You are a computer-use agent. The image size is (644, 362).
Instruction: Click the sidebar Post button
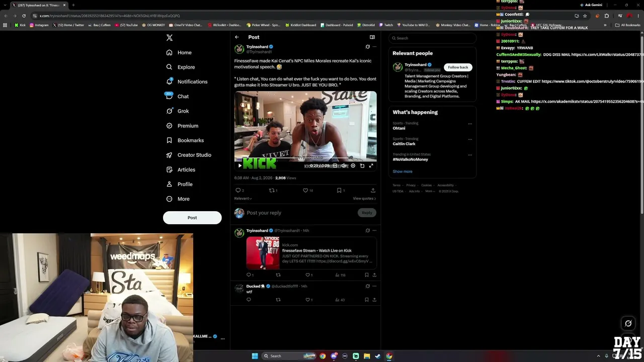point(192,218)
